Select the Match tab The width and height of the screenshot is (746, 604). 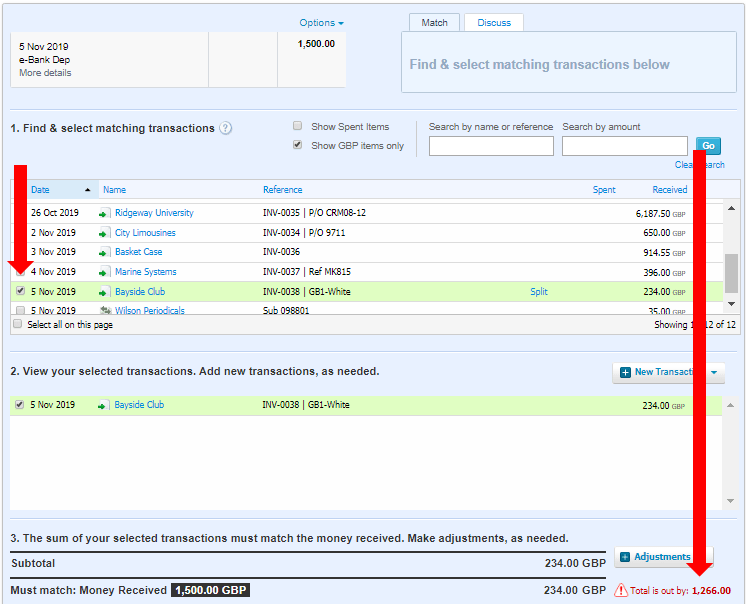click(434, 23)
